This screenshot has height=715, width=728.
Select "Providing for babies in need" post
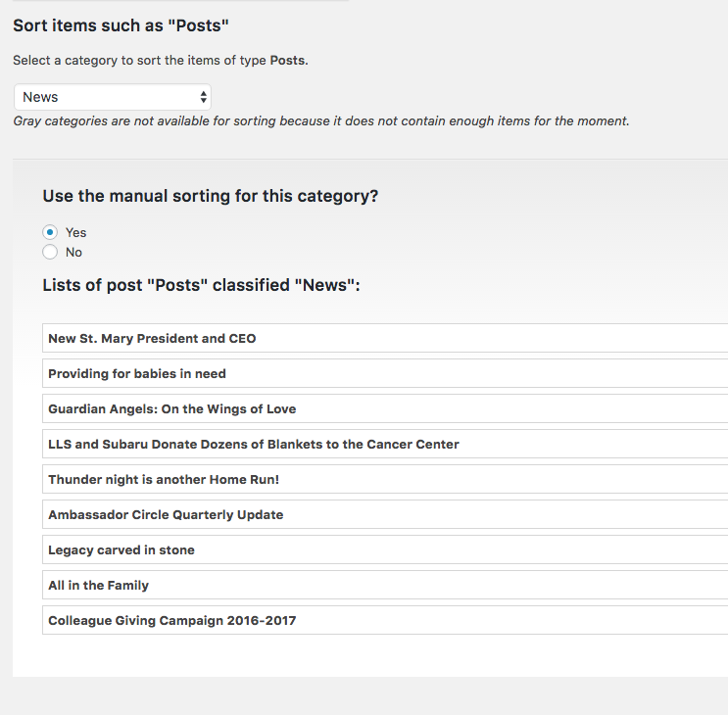point(137,373)
